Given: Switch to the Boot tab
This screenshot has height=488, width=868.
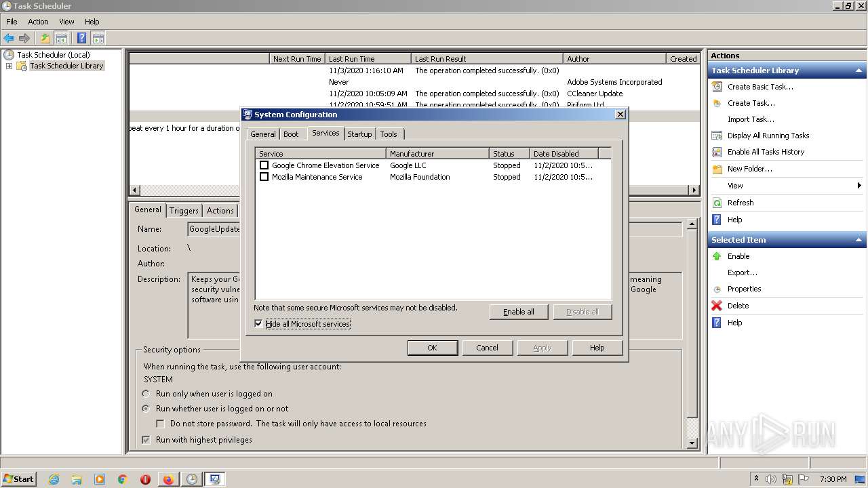Looking at the screenshot, I should click(291, 134).
